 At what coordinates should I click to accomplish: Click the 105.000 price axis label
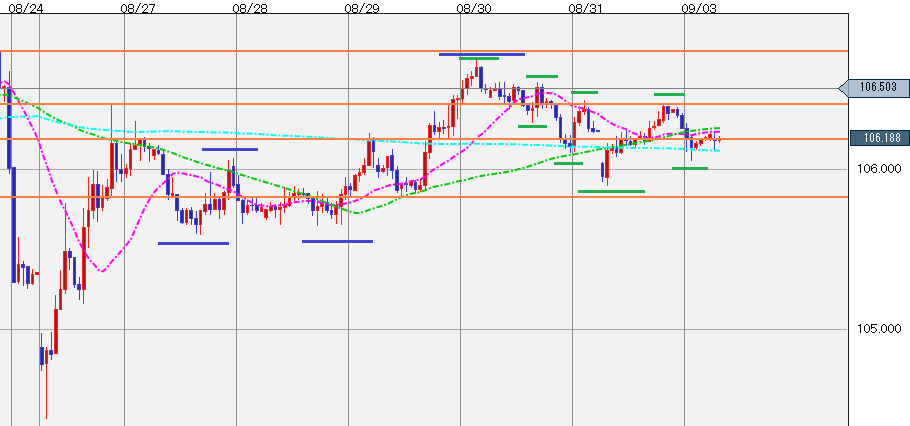click(x=879, y=329)
